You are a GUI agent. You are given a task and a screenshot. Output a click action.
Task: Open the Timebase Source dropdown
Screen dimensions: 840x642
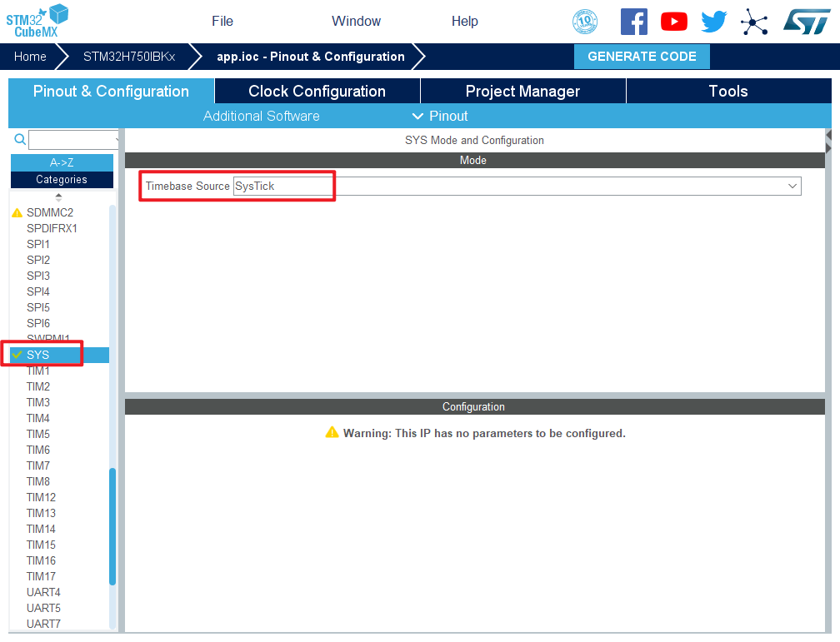click(517, 186)
